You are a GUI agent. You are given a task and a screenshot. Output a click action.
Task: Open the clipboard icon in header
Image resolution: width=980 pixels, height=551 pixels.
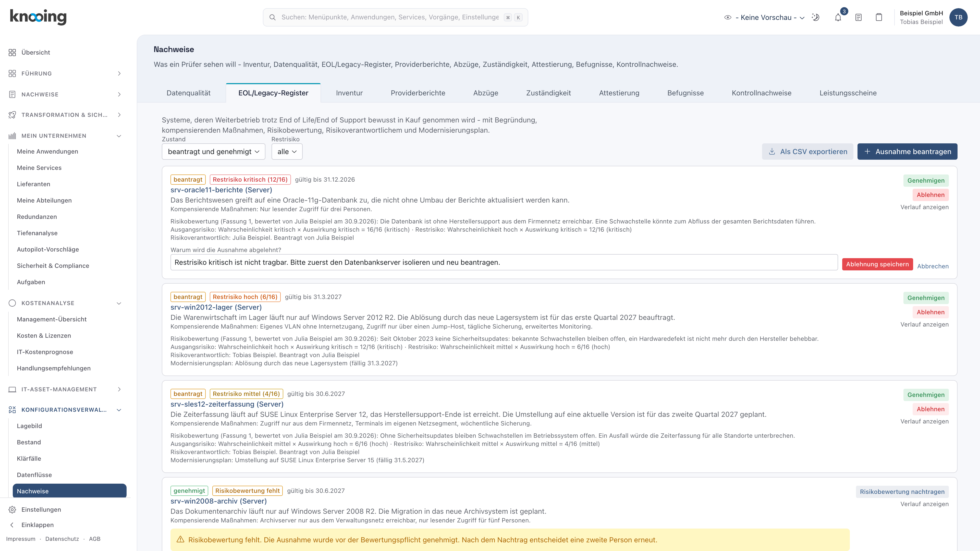pos(879,18)
